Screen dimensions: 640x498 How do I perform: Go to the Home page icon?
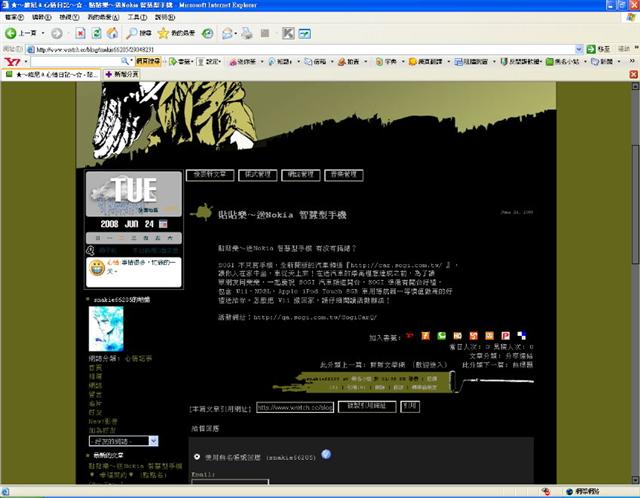click(112, 33)
